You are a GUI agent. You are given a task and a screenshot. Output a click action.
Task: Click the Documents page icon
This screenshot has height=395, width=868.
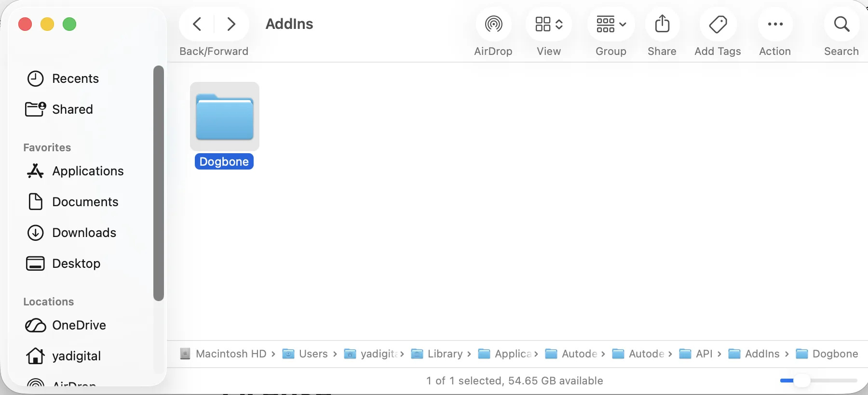tap(36, 202)
